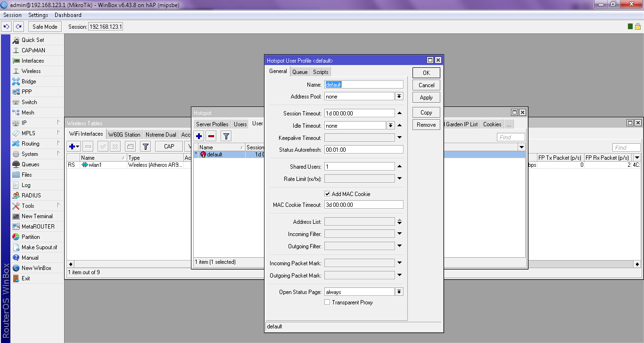This screenshot has width=644, height=343.
Task: Click the Comment icon in Wireless Tables toolbar
Action: pos(131,147)
